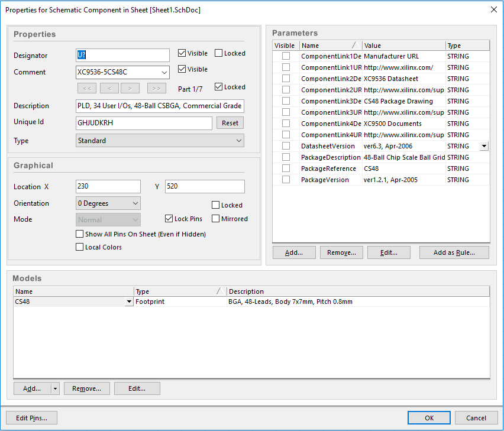
Task: Uncheck the Lock Pins checkbox
Action: click(x=169, y=219)
